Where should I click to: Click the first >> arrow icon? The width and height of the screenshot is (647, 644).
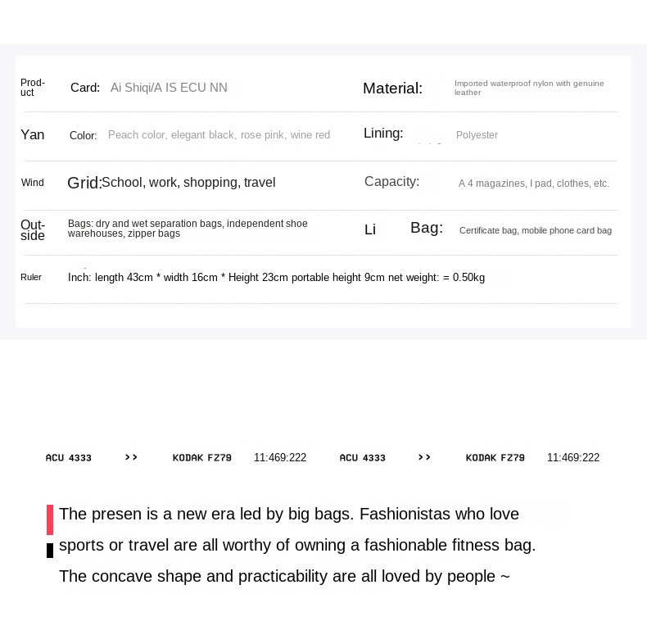[131, 457]
